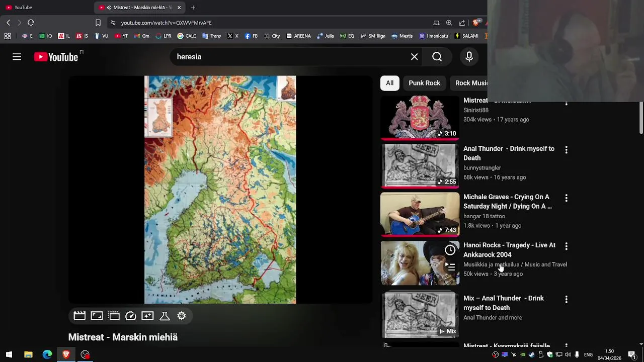
Task: Launch Microsoft Edge from the taskbar
Action: pos(47,354)
